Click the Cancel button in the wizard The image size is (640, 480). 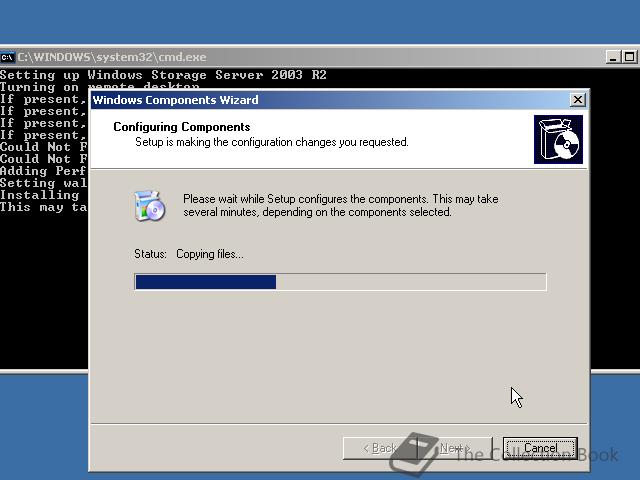pos(540,448)
